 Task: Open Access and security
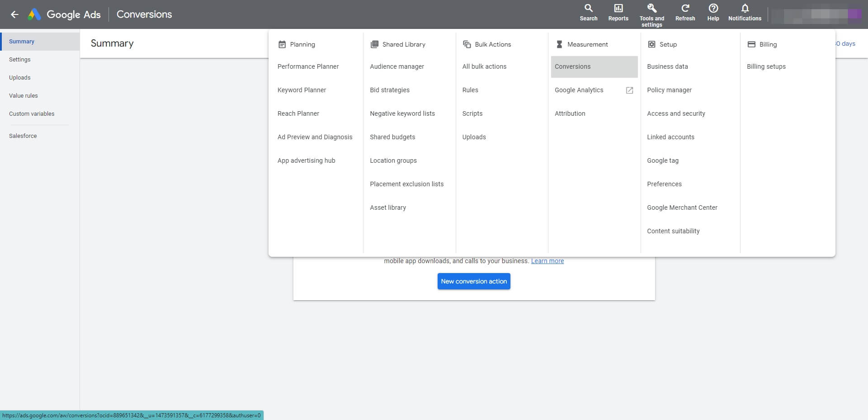[676, 113]
